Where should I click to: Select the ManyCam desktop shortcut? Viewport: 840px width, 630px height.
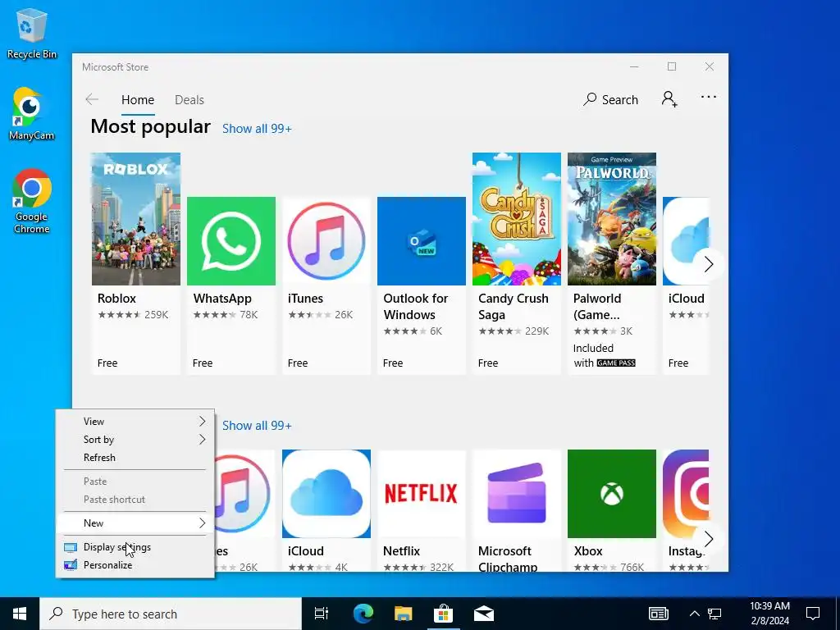32,114
